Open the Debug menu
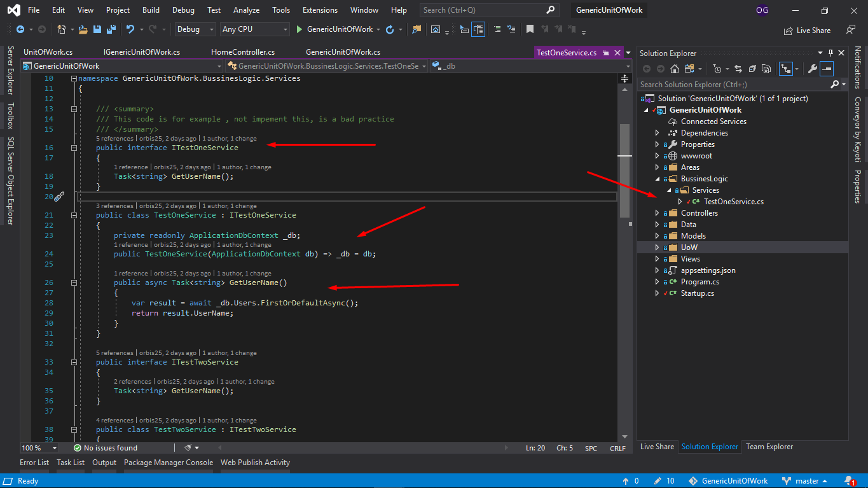868x488 pixels. coord(183,10)
